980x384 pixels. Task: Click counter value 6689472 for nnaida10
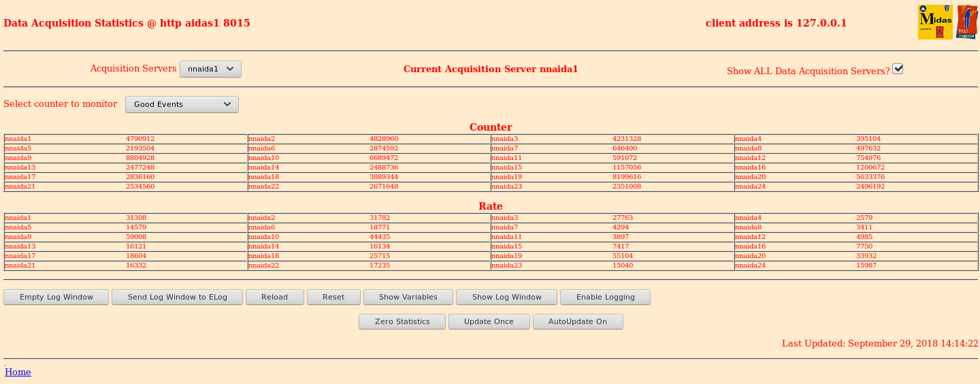tap(384, 158)
